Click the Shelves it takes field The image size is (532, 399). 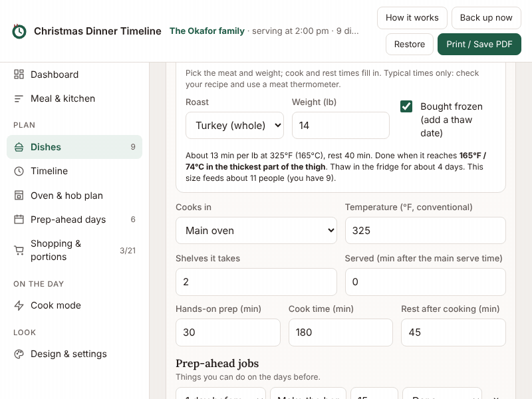point(256,282)
